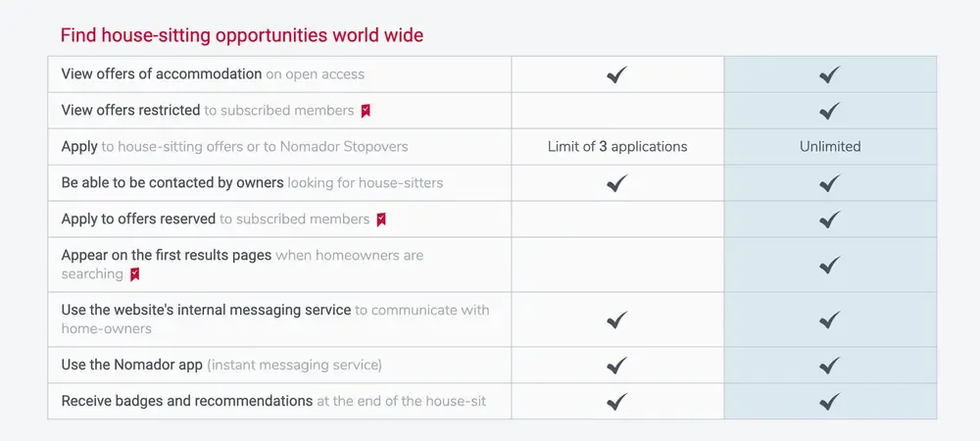Click the 'View offers of accommodation' row text
980x441 pixels.
point(213,74)
